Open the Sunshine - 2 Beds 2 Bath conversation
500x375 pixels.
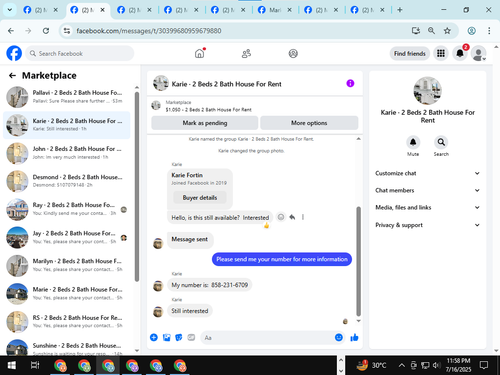coord(68,347)
